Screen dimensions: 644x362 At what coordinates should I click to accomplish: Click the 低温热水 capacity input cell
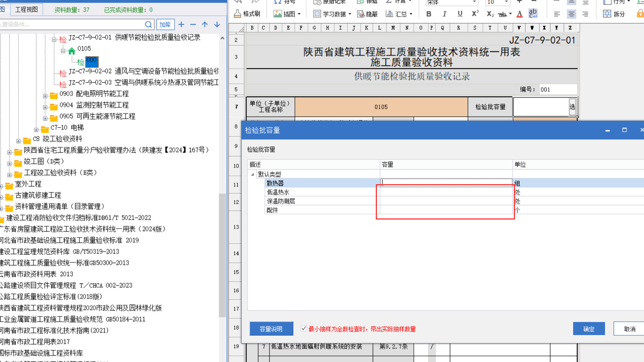click(x=446, y=192)
